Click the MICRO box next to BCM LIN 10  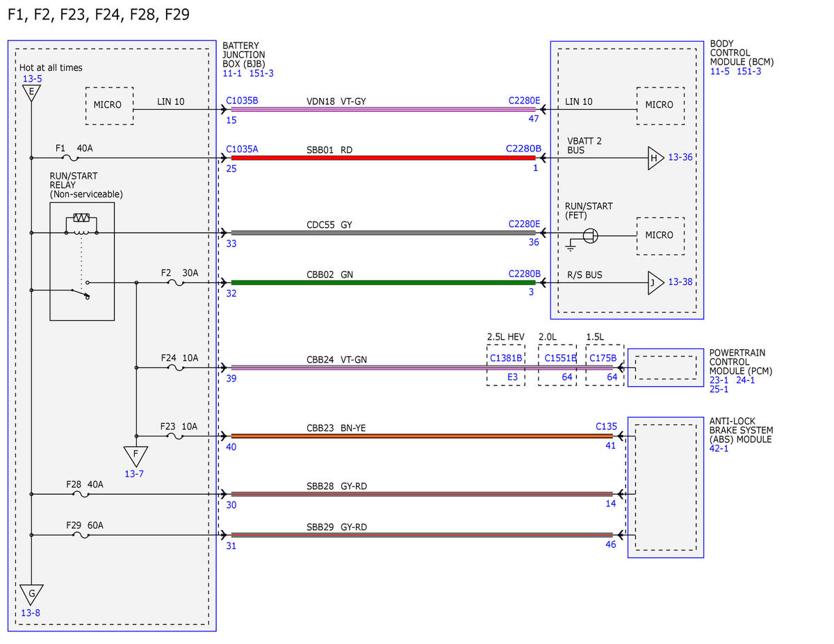(660, 106)
